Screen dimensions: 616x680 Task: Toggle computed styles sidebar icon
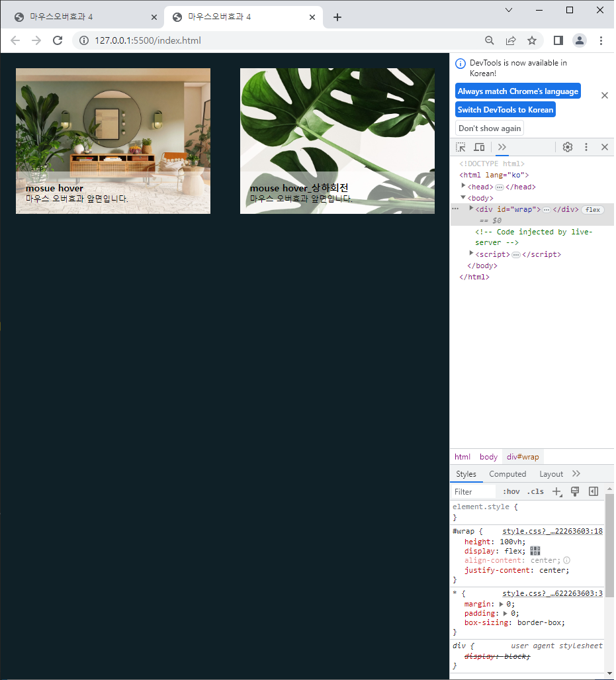594,492
